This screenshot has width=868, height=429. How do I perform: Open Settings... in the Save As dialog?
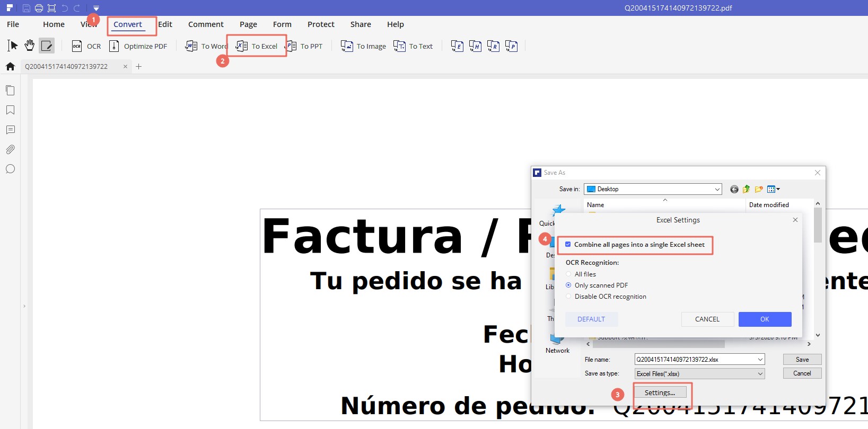click(660, 392)
